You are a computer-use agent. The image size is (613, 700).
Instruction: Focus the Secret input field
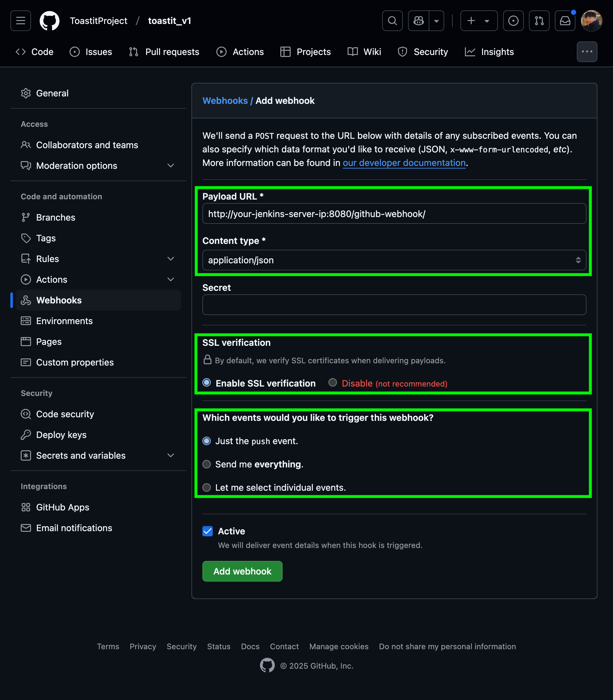coord(394,305)
